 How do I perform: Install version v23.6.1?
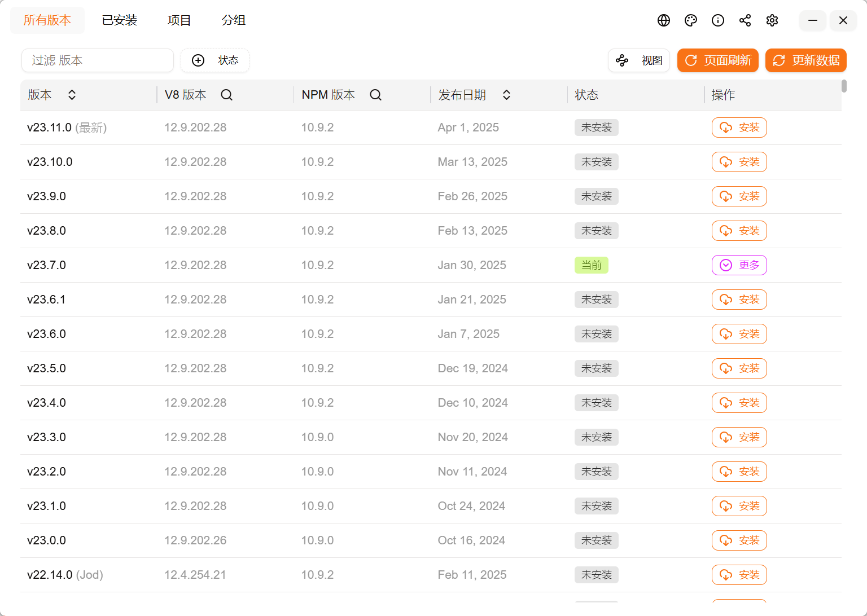pos(739,300)
